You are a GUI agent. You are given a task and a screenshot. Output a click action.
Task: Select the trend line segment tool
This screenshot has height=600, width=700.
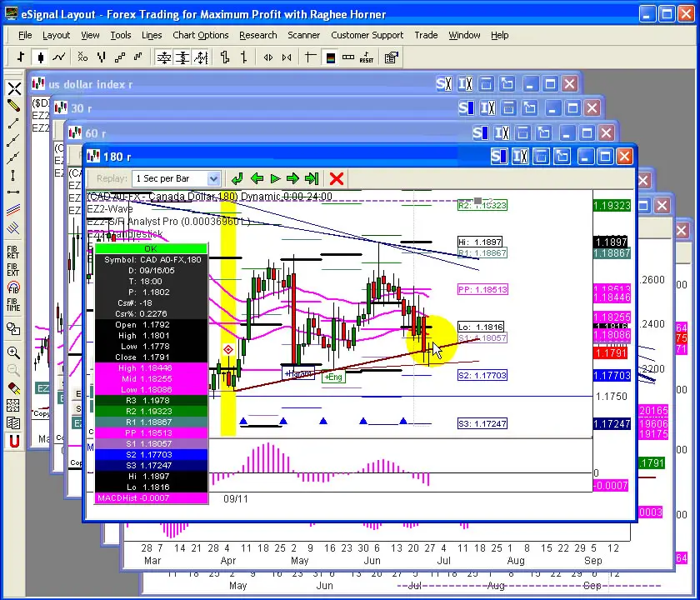(x=13, y=123)
